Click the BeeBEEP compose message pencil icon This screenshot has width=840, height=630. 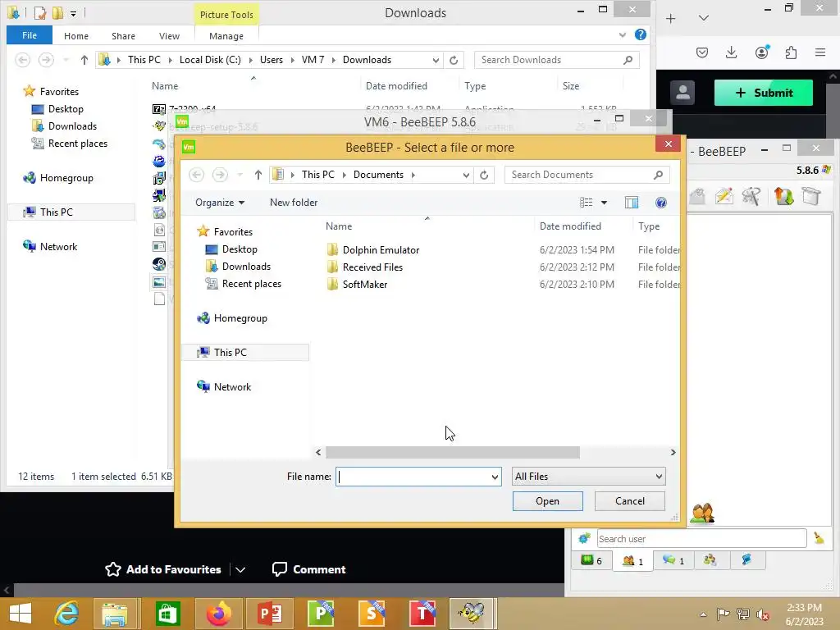[x=724, y=196]
